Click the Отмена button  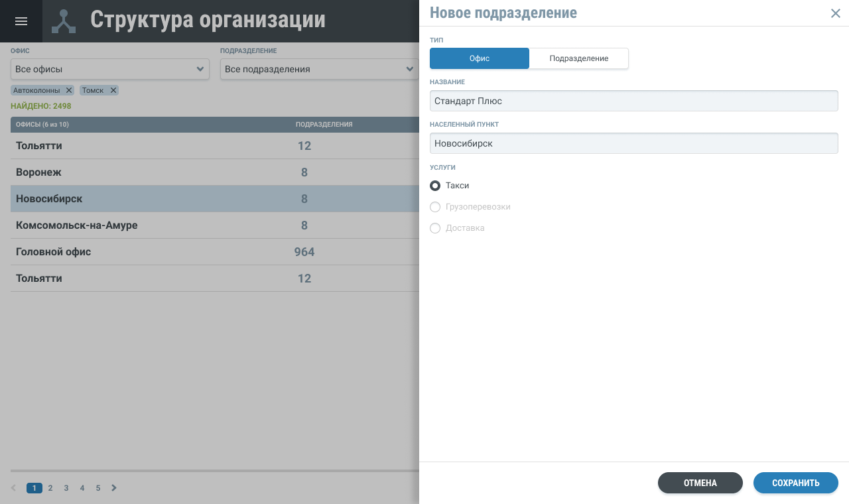[700, 483]
